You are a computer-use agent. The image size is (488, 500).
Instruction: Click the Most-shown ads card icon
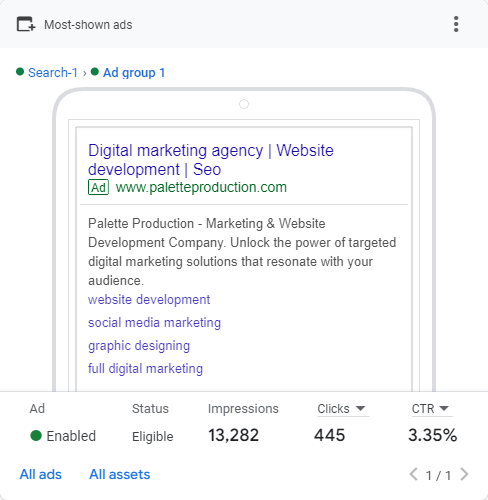(x=26, y=24)
